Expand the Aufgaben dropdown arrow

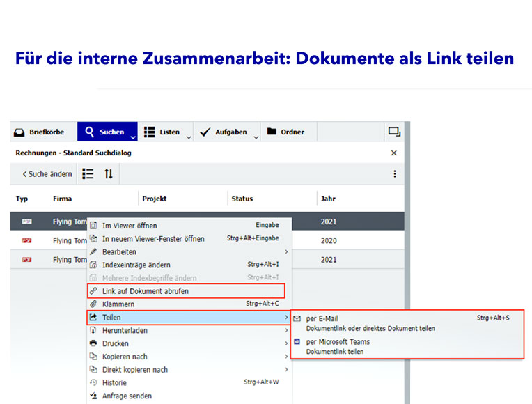point(256,137)
